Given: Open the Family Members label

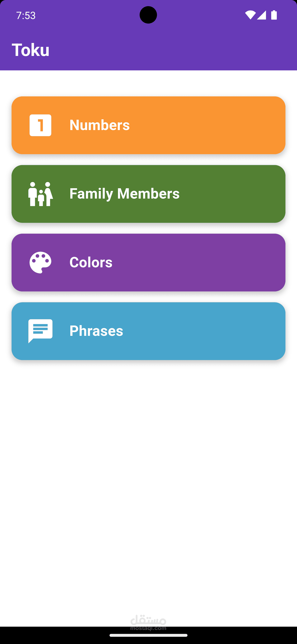Looking at the screenshot, I should point(124,194).
